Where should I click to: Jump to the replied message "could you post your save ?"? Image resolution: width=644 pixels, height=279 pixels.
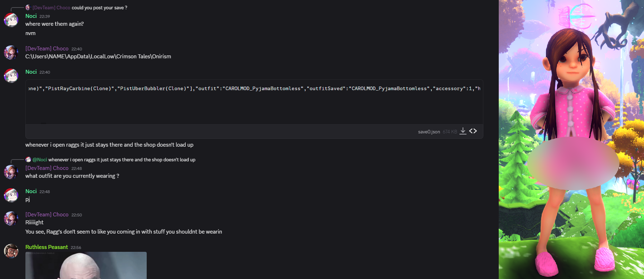click(99, 8)
